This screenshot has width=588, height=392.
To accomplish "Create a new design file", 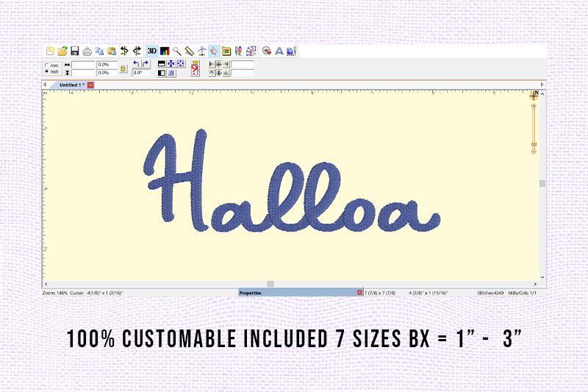I will tap(50, 51).
